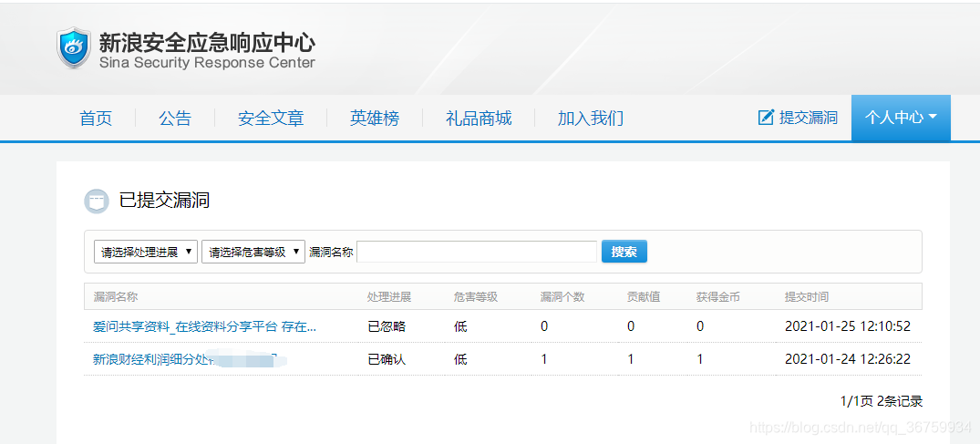Click the 1/1页 2条记录 pagination text
The width and height of the screenshot is (980, 444).
(x=882, y=401)
